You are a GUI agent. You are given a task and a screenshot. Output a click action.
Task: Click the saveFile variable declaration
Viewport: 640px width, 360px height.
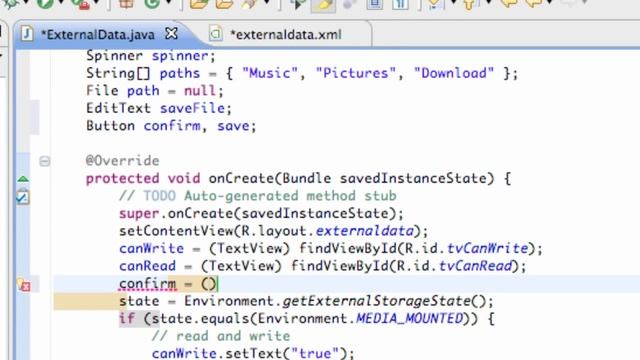192,109
